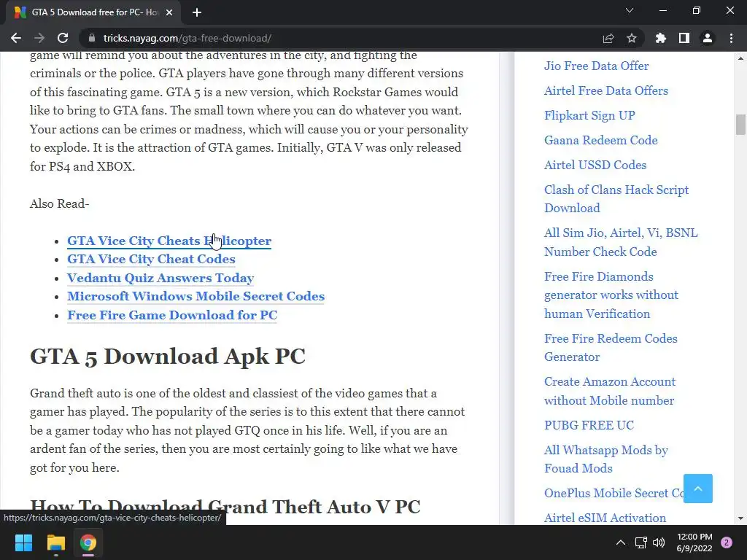This screenshot has height=560, width=747.
Task: Open Gaana Redeem Code sidebar link
Action: pos(601,140)
